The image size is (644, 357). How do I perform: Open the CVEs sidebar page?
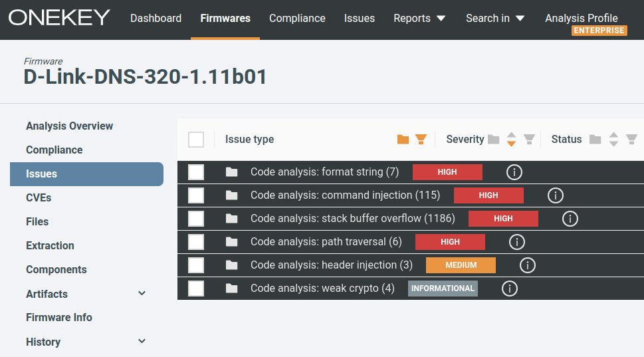click(x=39, y=197)
